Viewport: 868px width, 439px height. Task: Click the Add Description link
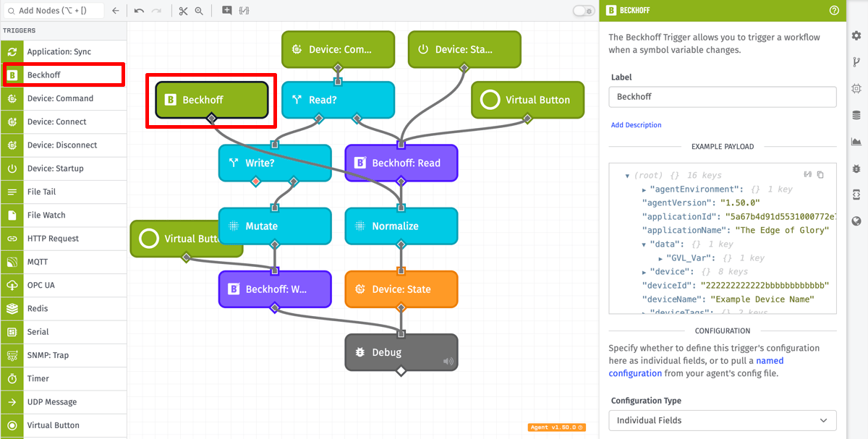coord(637,125)
